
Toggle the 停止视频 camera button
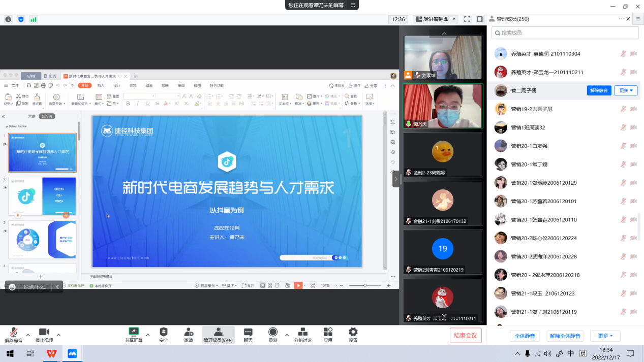click(x=44, y=333)
